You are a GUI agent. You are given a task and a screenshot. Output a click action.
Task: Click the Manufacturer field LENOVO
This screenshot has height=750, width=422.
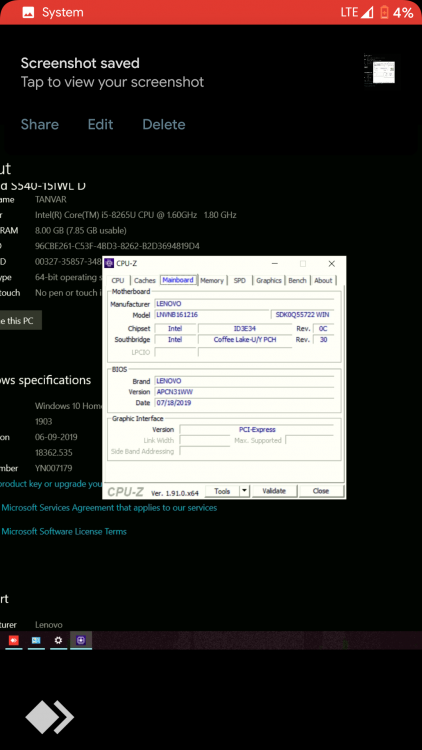coord(244,304)
